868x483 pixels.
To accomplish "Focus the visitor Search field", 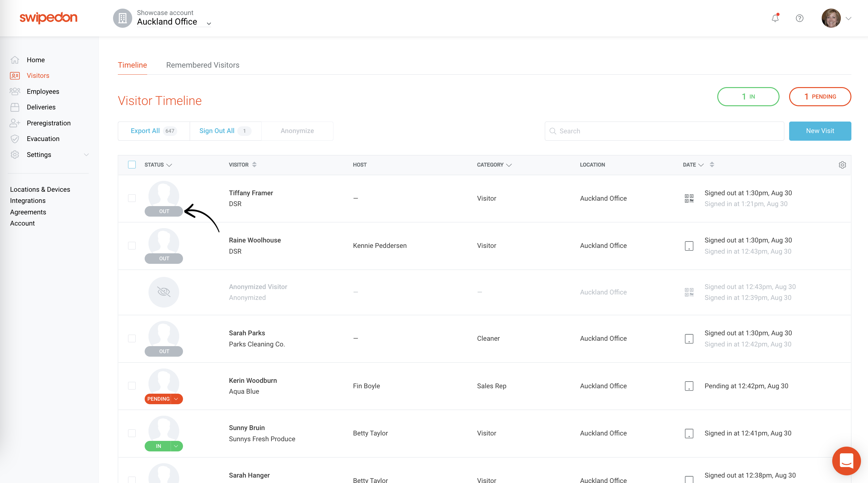I will pyautogui.click(x=664, y=131).
